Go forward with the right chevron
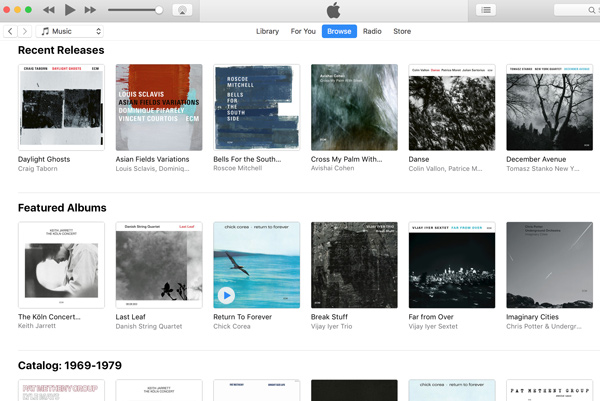 [x=24, y=31]
